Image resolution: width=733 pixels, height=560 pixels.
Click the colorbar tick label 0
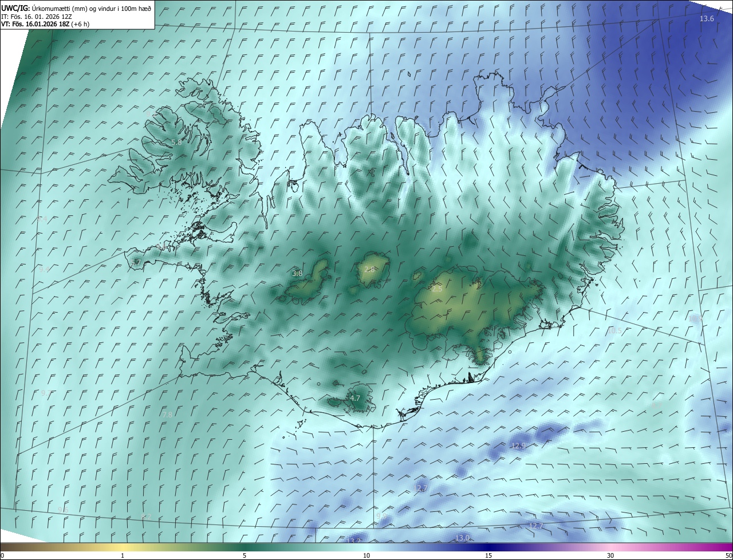pos(2,556)
